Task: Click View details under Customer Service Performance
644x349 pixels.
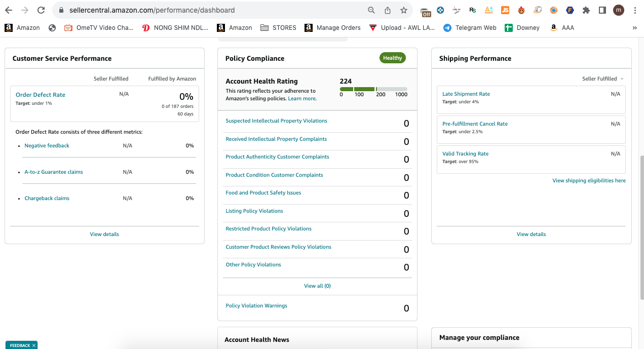Action: tap(104, 234)
